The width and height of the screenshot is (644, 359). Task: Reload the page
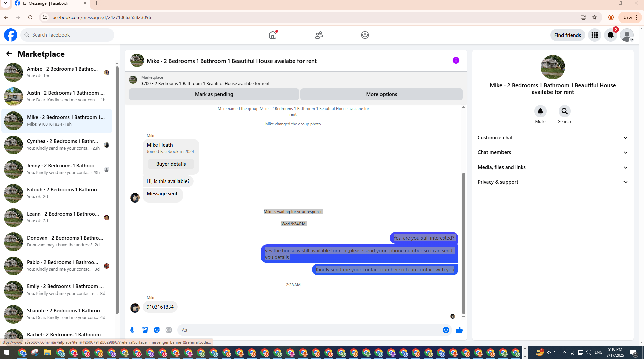30,17
